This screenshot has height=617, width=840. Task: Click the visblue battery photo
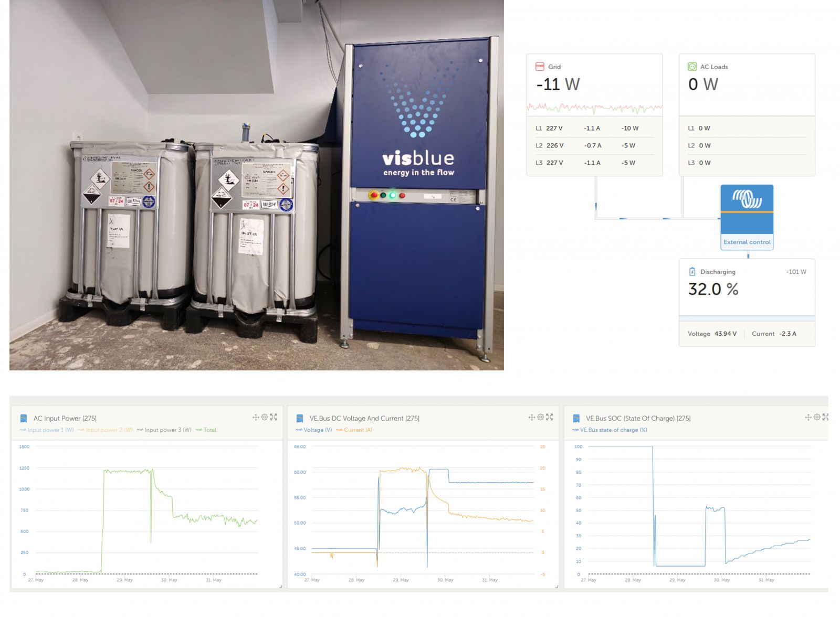point(257,185)
